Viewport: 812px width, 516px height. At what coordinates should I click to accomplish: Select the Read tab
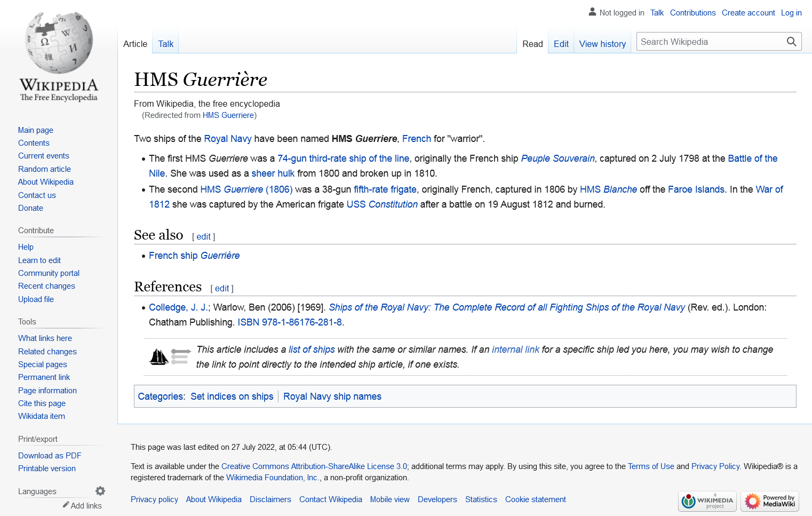[532, 44]
